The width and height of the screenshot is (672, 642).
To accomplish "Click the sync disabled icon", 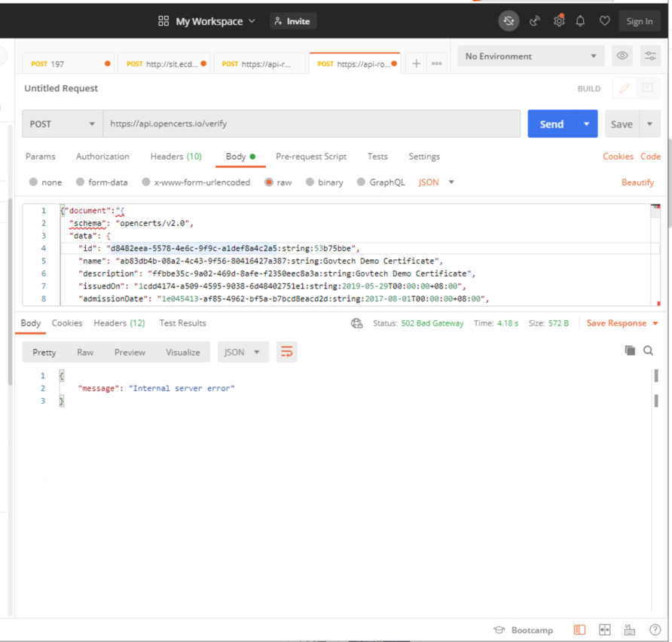I will click(x=509, y=21).
